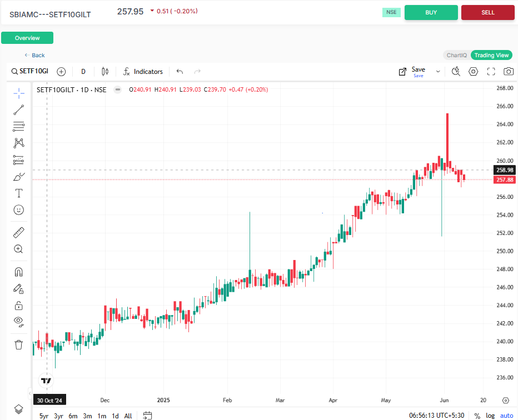Click the SBIAMC---SETF10GILT header title
The image size is (518, 420).
(x=50, y=14)
